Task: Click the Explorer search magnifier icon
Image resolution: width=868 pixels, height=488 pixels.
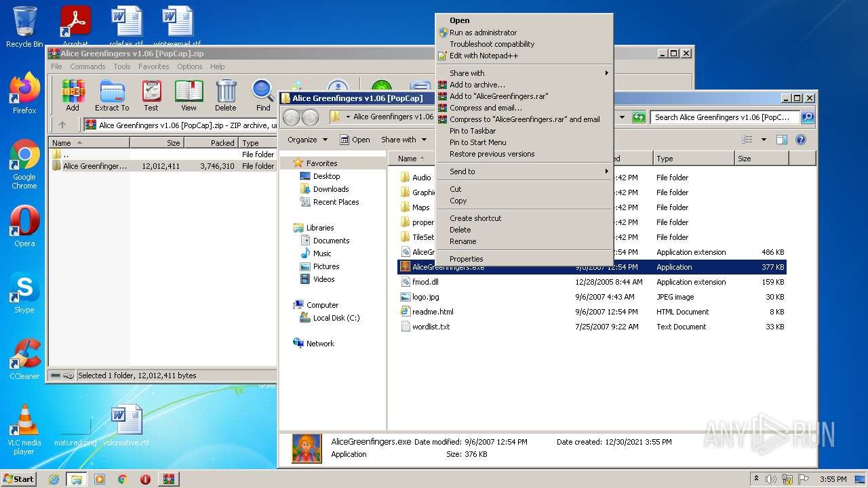Action: [807, 117]
